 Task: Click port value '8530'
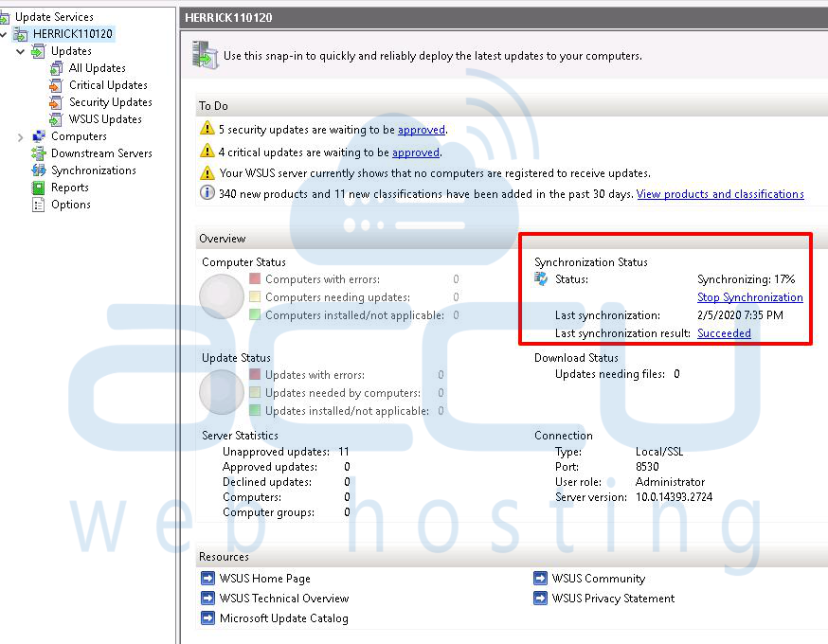click(647, 467)
